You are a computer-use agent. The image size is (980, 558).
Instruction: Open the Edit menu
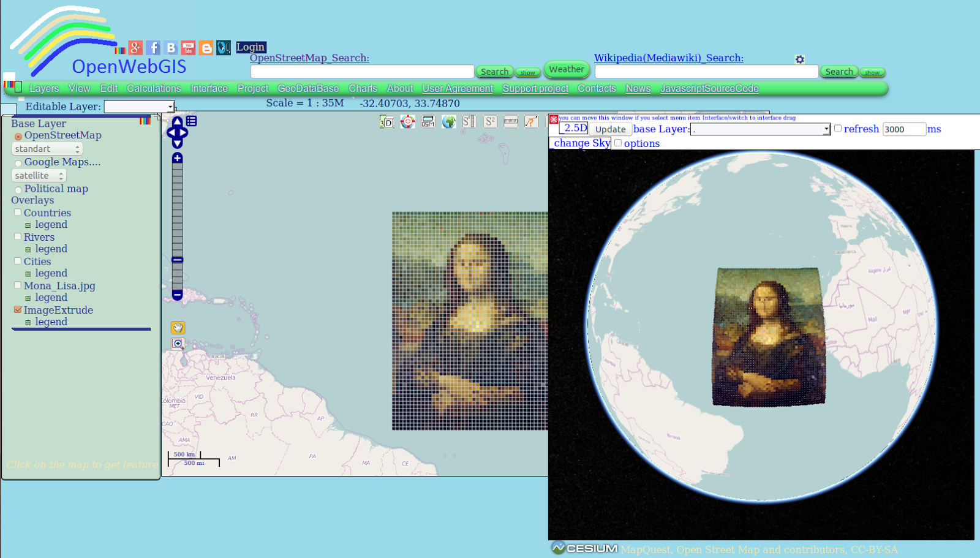tap(109, 89)
